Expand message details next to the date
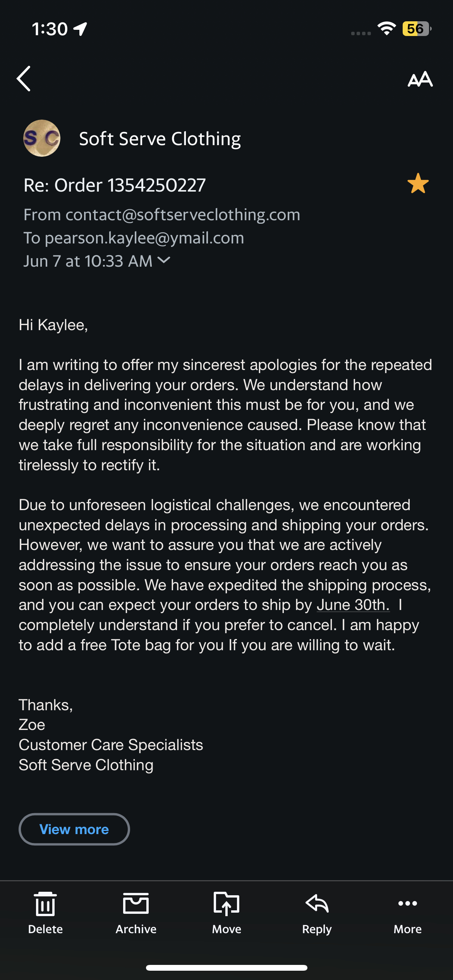Image resolution: width=453 pixels, height=980 pixels. pyautogui.click(x=164, y=260)
